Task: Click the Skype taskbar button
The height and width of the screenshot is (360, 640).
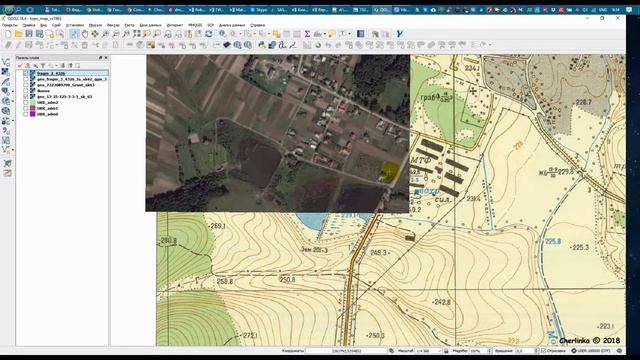Action: click(x=259, y=9)
